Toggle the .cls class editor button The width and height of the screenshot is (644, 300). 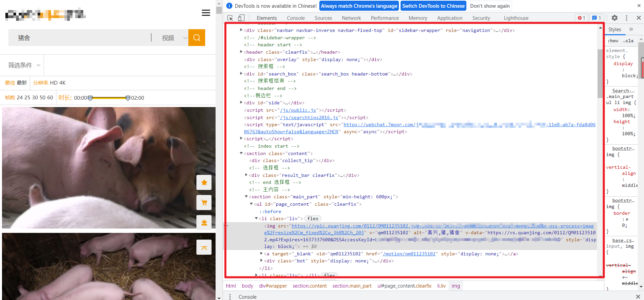[x=628, y=41]
